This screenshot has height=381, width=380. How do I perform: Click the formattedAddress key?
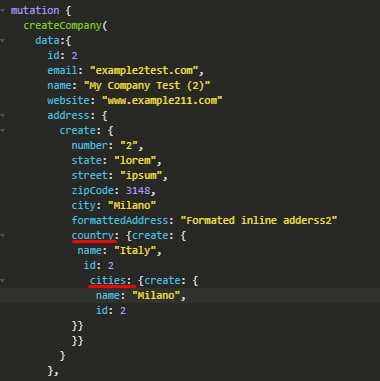(x=120, y=220)
